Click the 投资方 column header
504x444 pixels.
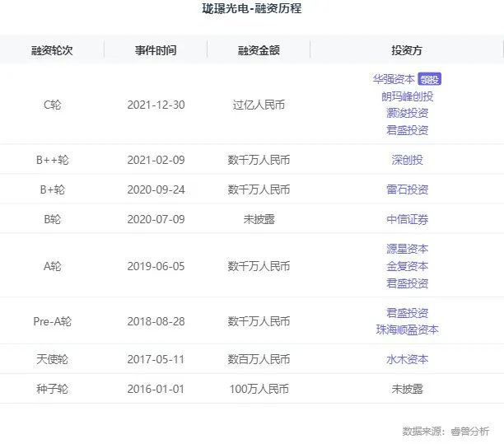[407, 50]
